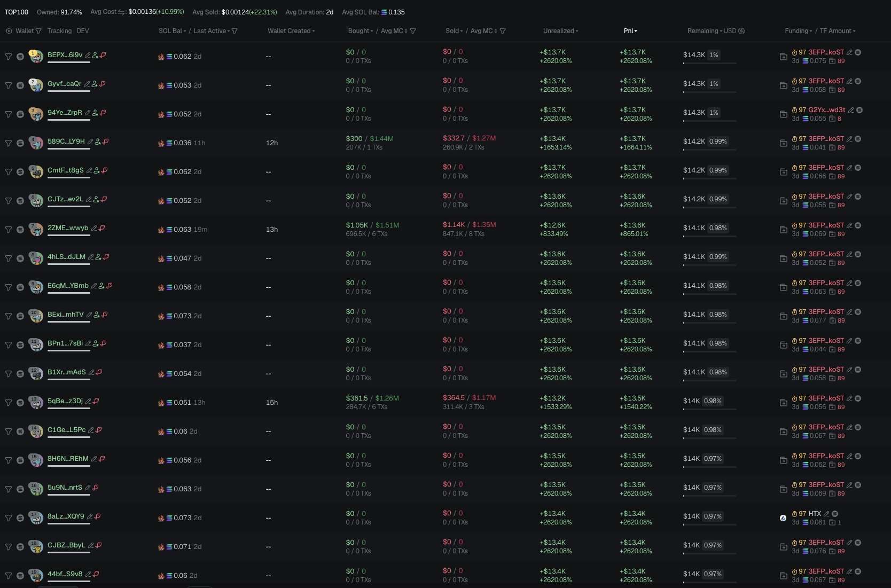Click transfer icon in 2ZME...wwyb funding cell
This screenshot has height=588, width=891.
pyautogui.click(x=783, y=230)
